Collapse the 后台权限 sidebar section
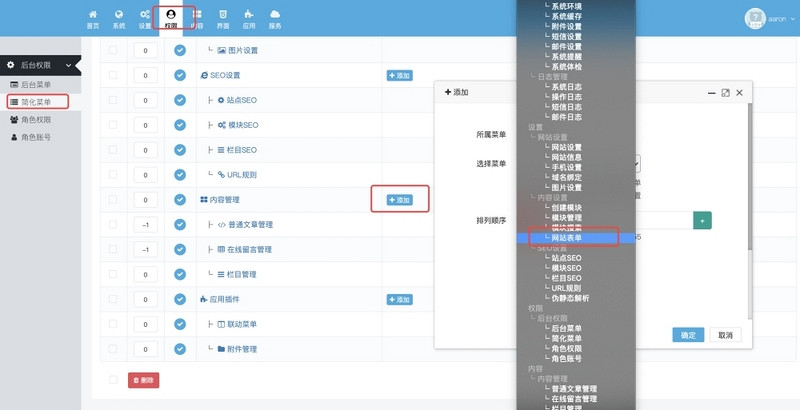 point(40,65)
